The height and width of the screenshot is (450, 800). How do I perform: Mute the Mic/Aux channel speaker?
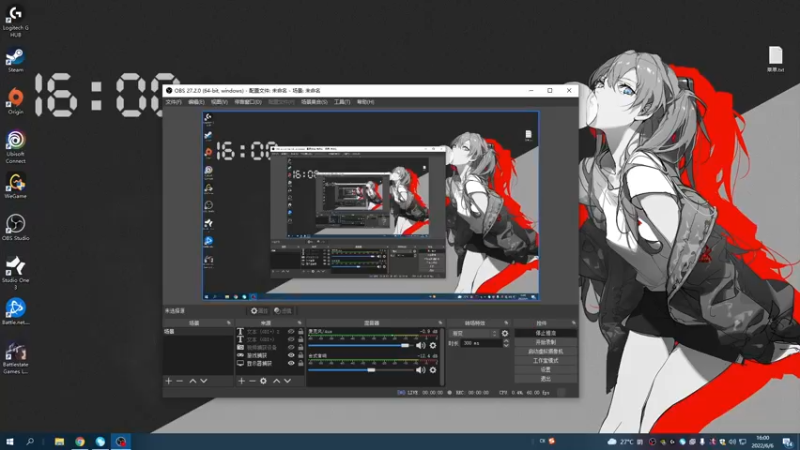pyautogui.click(x=420, y=345)
